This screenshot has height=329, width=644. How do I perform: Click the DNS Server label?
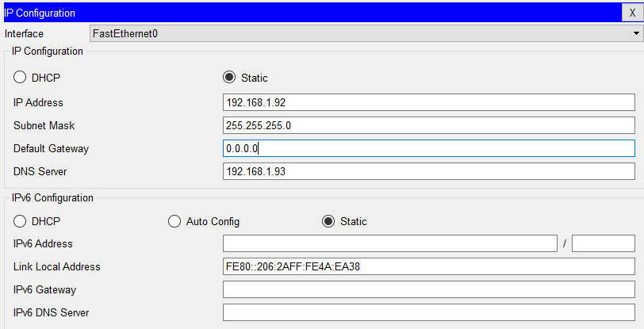click(x=40, y=172)
